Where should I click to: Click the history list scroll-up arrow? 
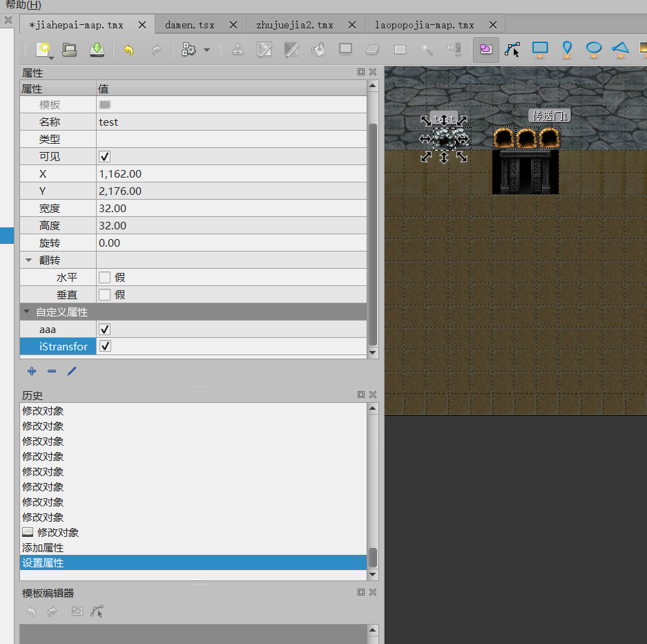coord(373,408)
